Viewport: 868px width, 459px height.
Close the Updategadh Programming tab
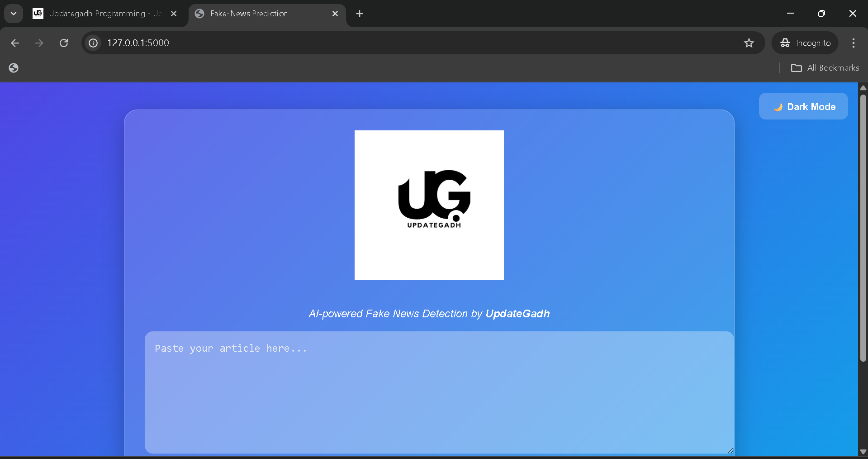tap(174, 14)
